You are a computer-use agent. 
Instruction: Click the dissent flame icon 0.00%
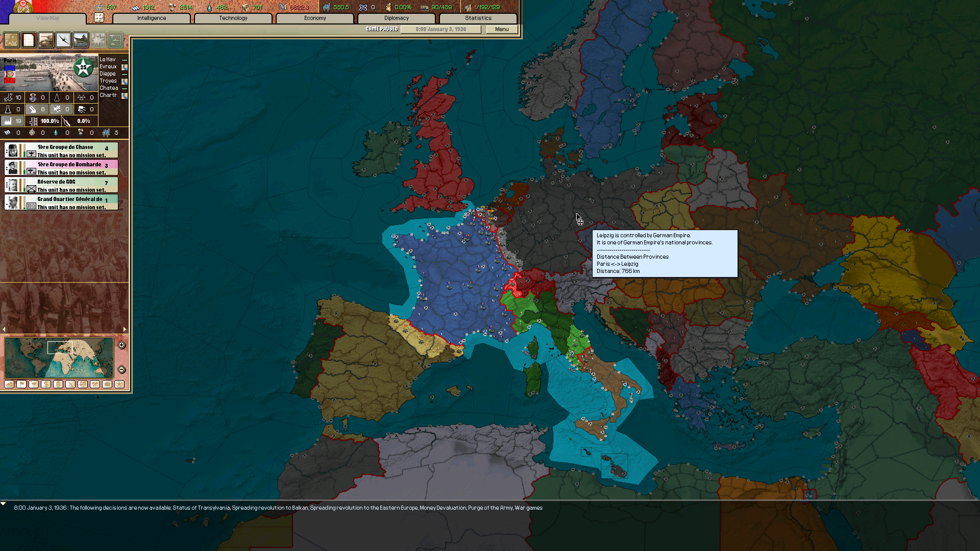[x=388, y=7]
